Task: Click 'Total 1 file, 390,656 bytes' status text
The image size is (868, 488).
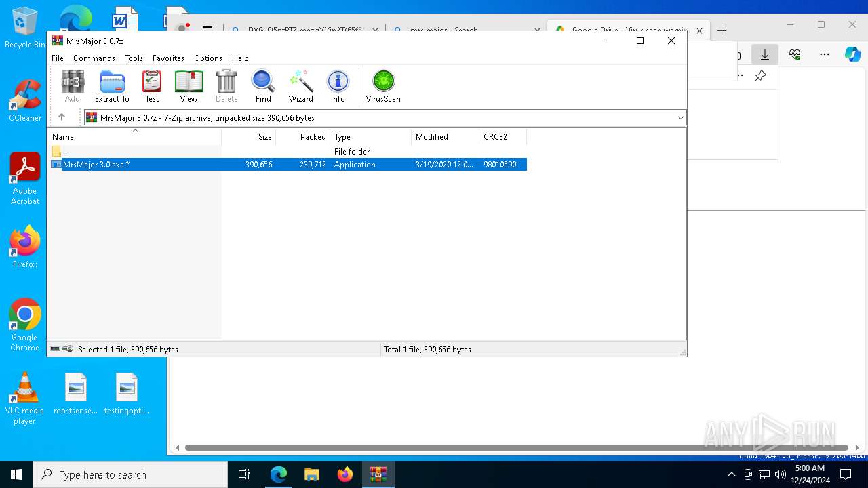Action: click(427, 350)
